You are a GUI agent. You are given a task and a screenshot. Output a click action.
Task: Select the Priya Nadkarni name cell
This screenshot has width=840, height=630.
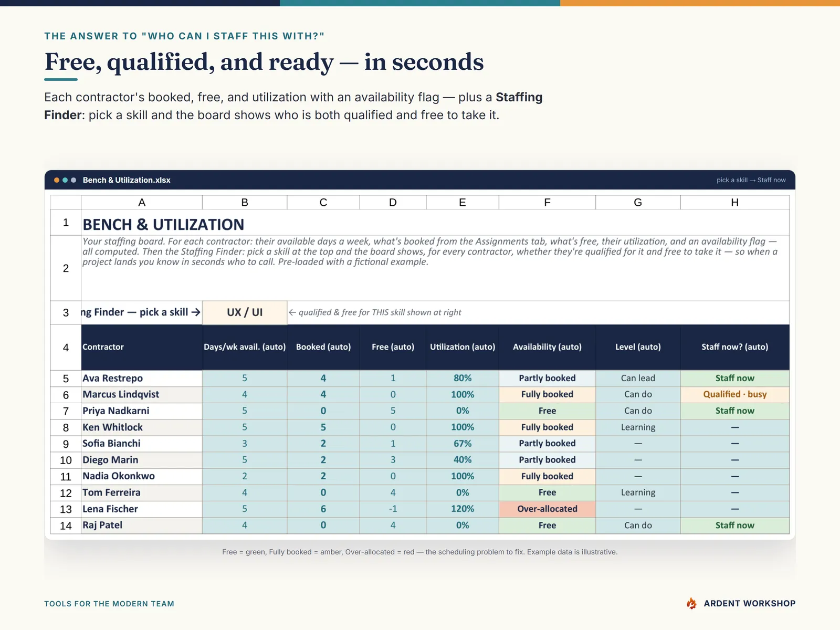[x=142, y=411]
